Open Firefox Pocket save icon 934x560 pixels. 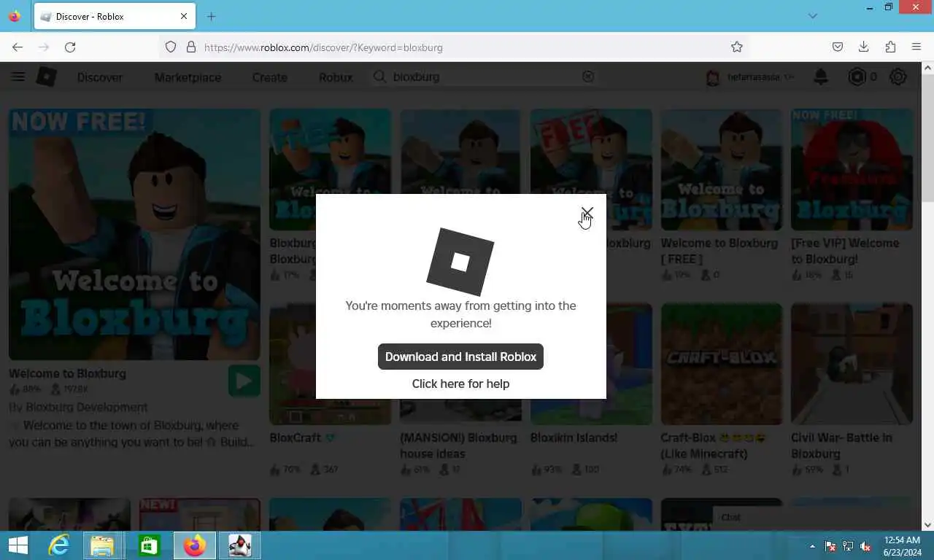(x=838, y=47)
